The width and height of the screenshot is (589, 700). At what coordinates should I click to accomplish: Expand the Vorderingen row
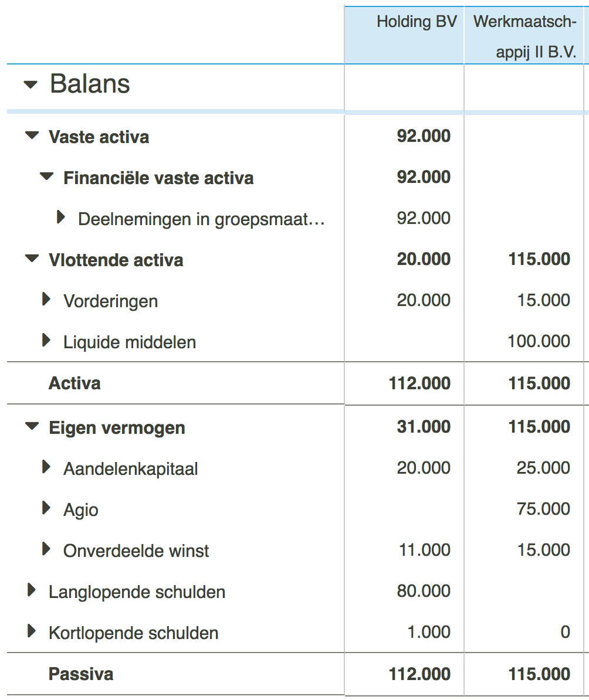coord(45,300)
